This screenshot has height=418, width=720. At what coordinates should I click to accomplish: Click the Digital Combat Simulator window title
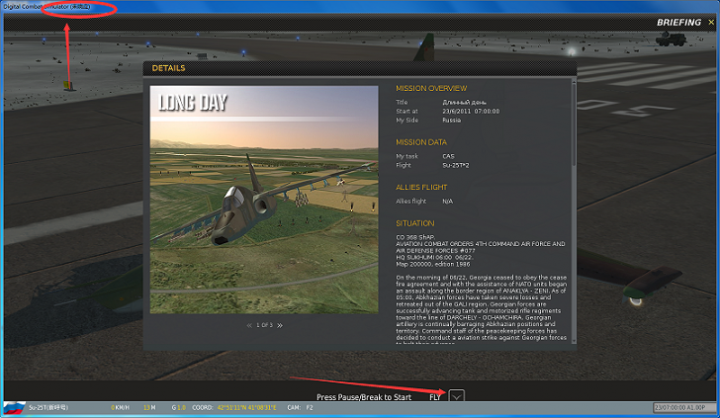point(45,6)
